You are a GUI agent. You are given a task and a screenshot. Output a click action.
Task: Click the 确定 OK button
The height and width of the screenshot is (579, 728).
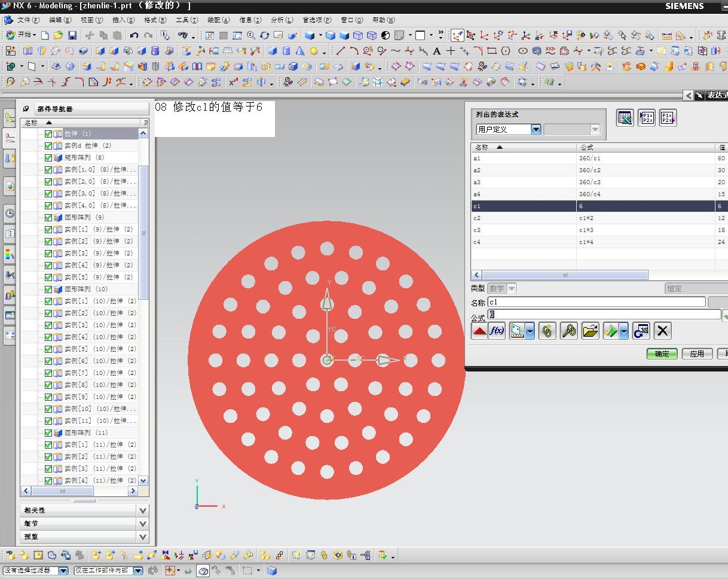662,354
